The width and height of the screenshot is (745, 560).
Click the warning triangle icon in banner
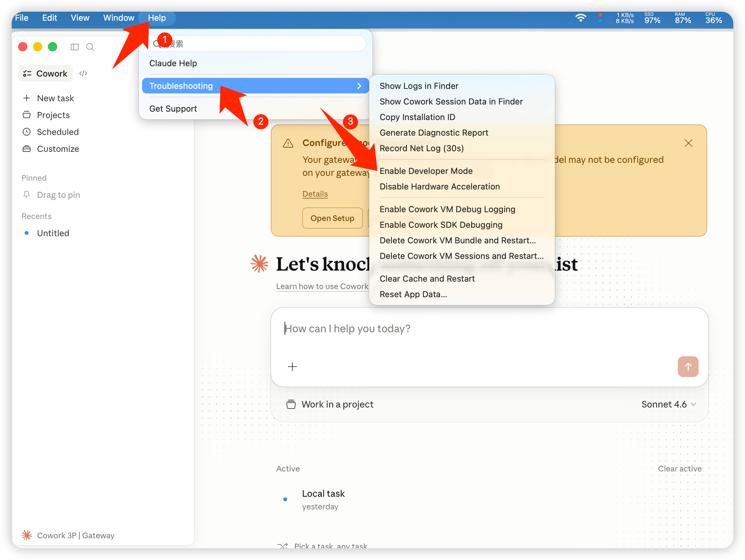pyautogui.click(x=288, y=143)
